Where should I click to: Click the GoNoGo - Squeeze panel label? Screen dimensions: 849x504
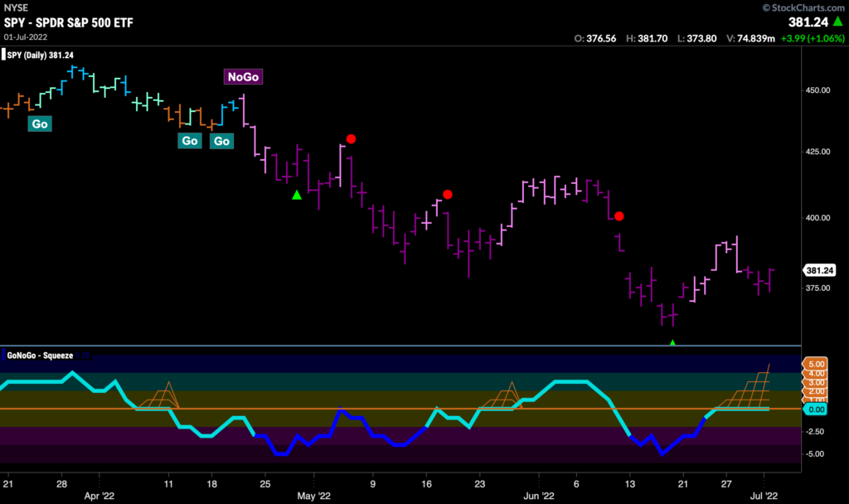40,356
